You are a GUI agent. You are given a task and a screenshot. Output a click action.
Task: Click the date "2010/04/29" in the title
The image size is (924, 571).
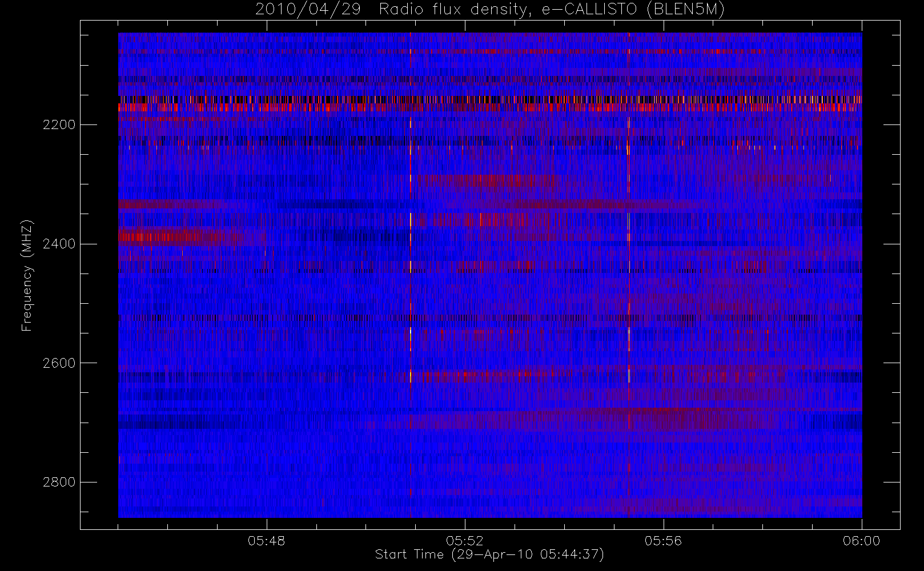point(308,10)
